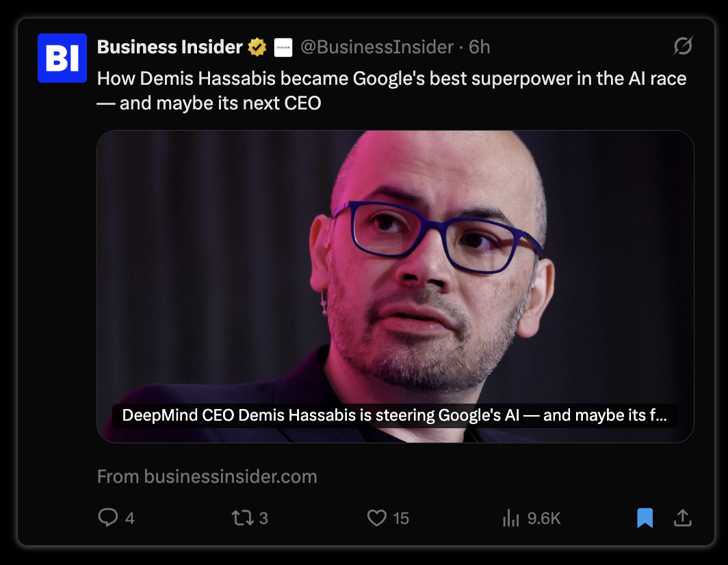
Task: Click the like count of 15
Action: [x=401, y=518]
